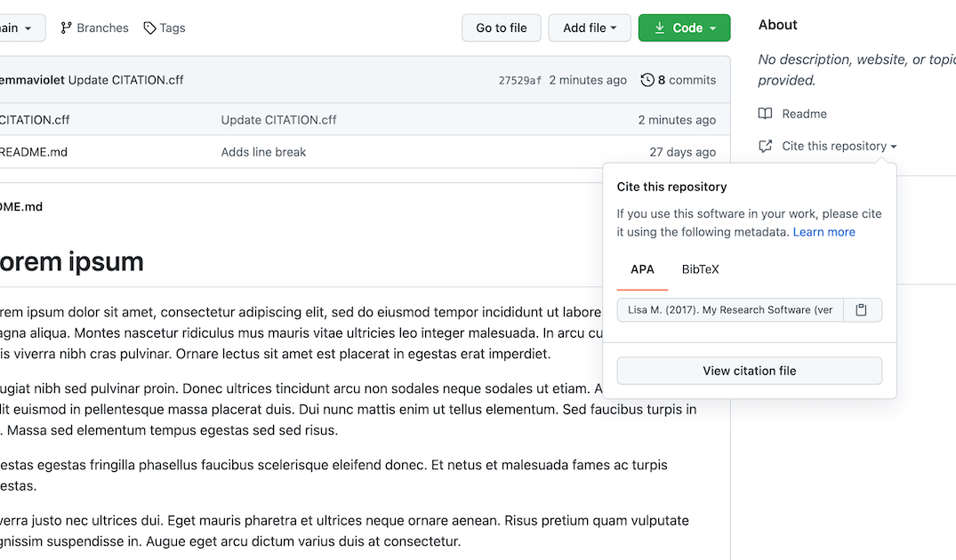Click the View citation file button
This screenshot has width=956, height=560.
coord(749,371)
